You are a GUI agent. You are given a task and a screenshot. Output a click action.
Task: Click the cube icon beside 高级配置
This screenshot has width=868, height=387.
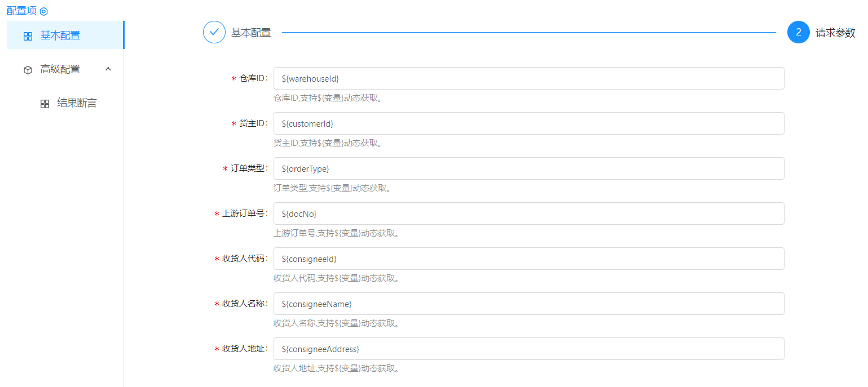coord(28,70)
